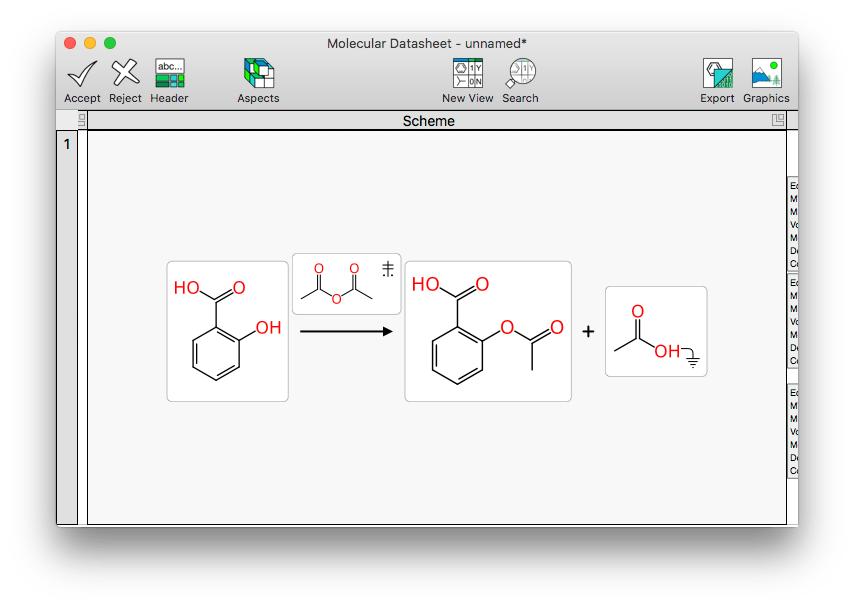Create a New View from toolbar
The width and height of the screenshot is (854, 607).
click(467, 74)
